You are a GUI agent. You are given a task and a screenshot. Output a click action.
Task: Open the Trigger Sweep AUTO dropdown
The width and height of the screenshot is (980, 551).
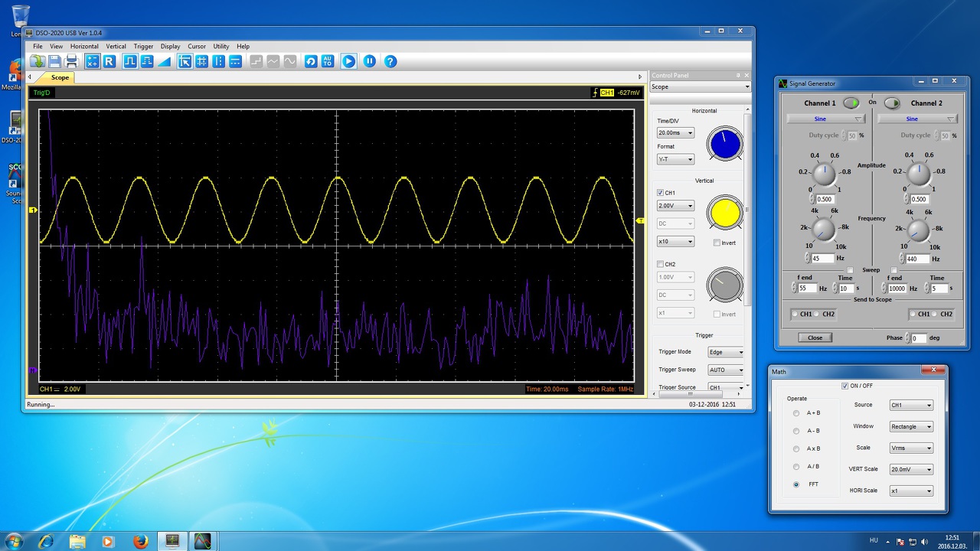[x=726, y=370]
